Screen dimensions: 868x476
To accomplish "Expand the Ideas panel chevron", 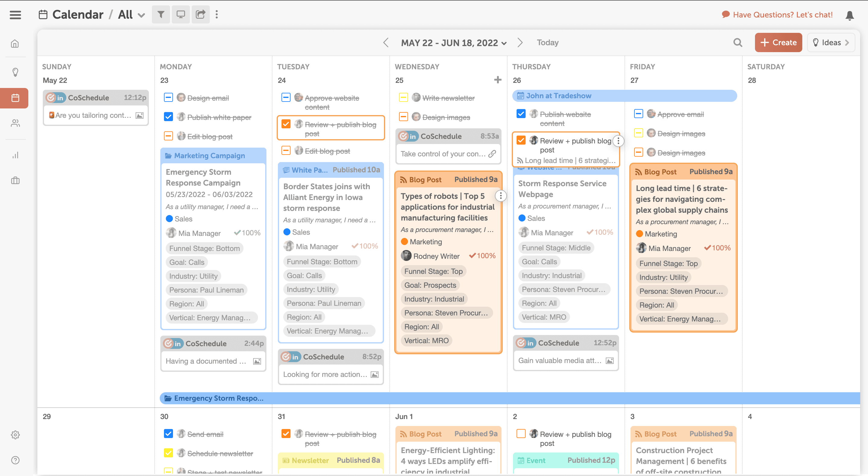I will (847, 42).
